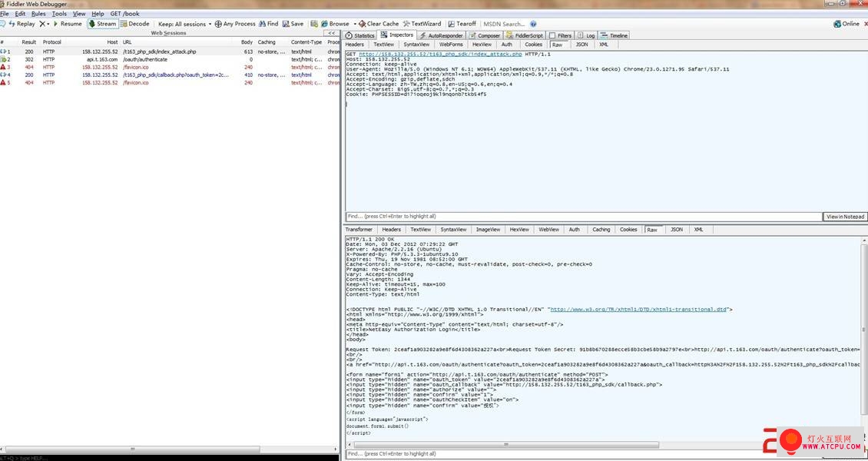
Task: Select the response Caching tab
Action: pos(601,229)
